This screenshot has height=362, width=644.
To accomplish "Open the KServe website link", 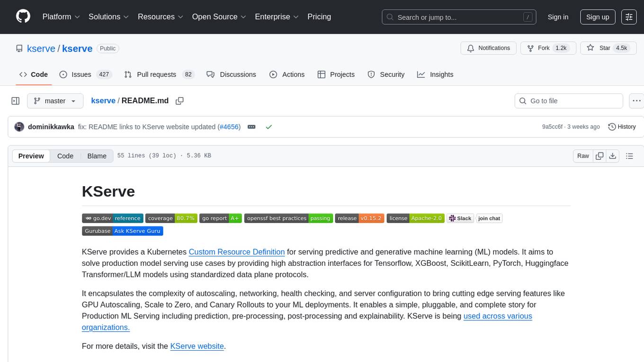I will click(197, 346).
